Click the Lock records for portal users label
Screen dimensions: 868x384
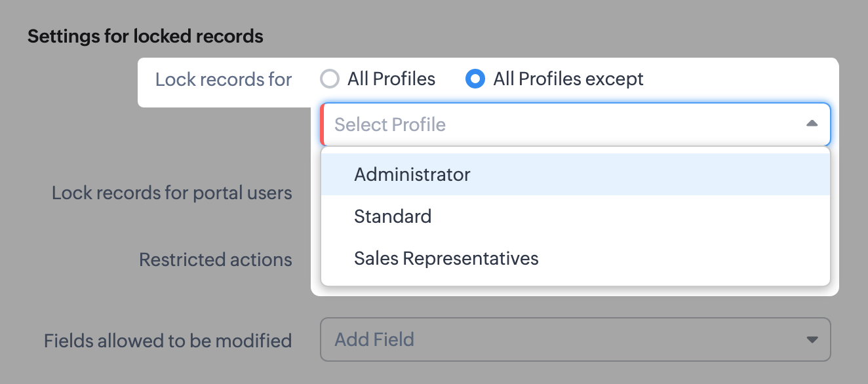(172, 193)
